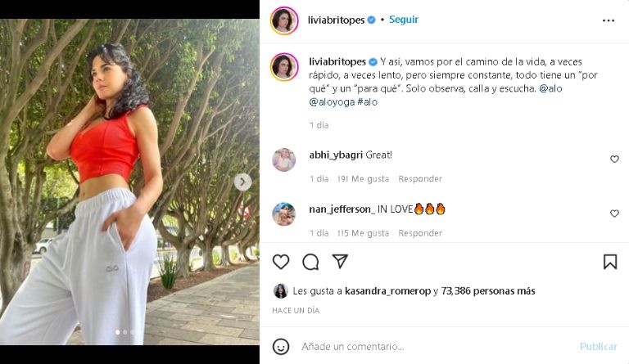
Task: Reply to abhi_ybagri's comment
Action: 420,178
